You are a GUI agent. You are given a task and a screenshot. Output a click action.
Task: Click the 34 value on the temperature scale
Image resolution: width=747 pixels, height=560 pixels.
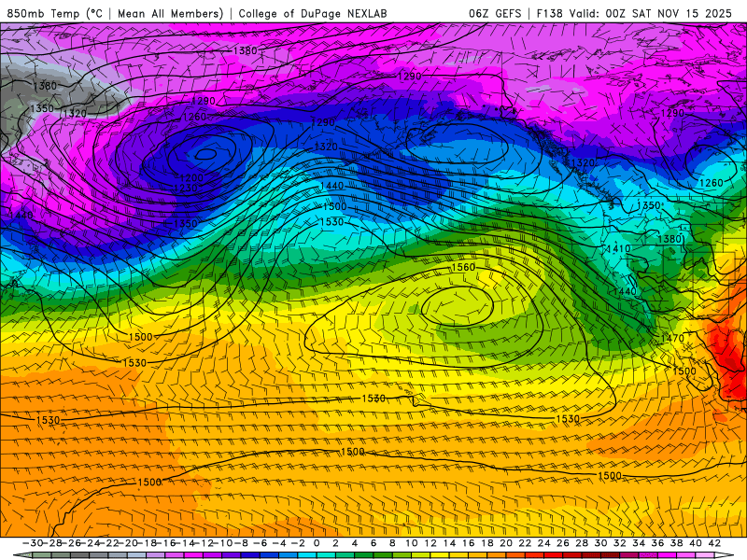coord(639,543)
